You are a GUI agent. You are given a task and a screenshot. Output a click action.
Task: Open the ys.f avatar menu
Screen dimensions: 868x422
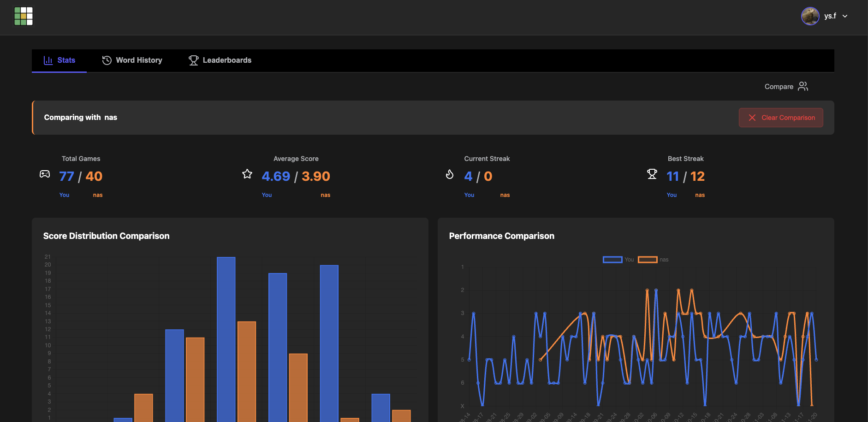tap(810, 16)
